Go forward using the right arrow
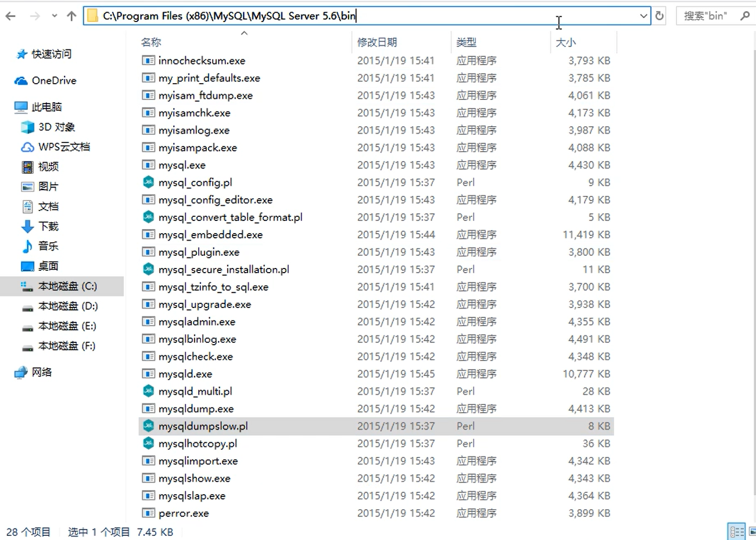 pyautogui.click(x=35, y=16)
